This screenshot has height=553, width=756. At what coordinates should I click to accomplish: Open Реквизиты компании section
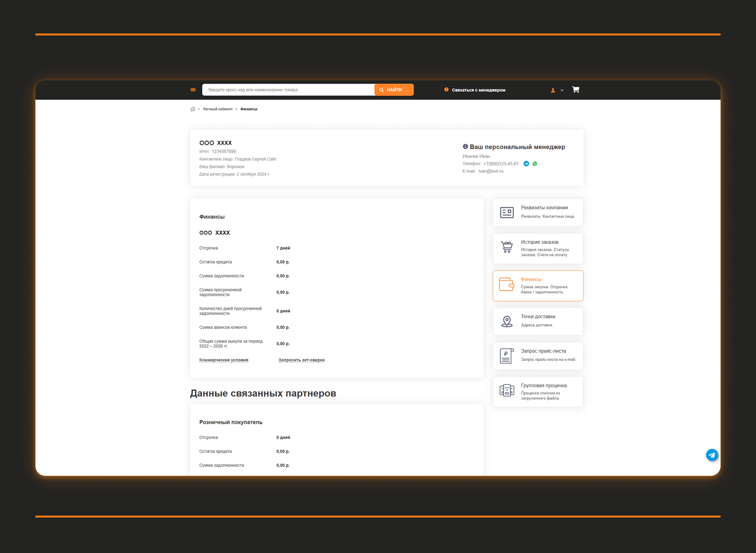tap(538, 212)
